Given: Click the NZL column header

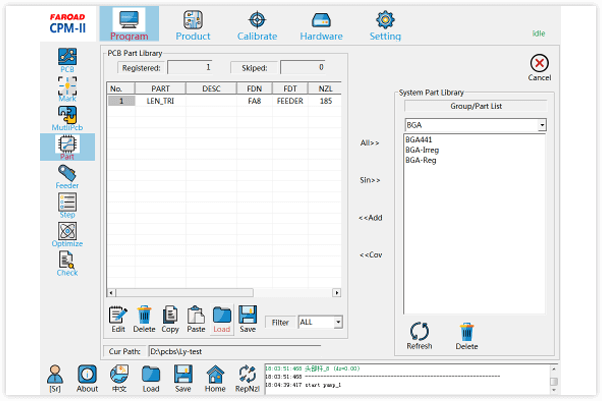Looking at the screenshot, I should click(x=325, y=89).
